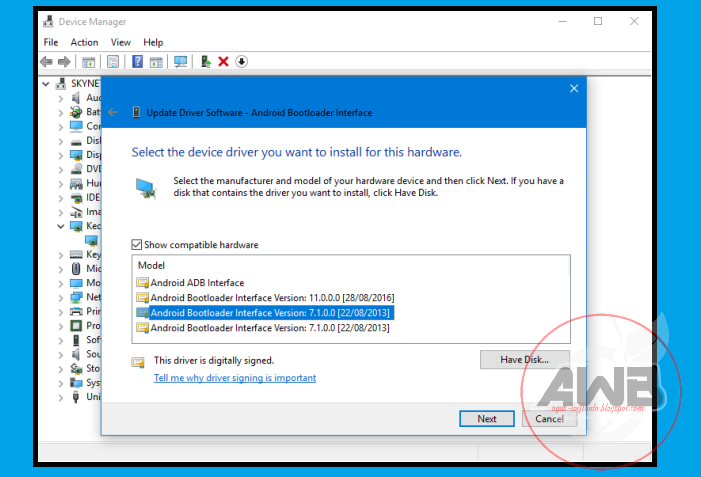The image size is (701, 477).
Task: Open Tell me why driver signing is important
Action: pyautogui.click(x=235, y=378)
